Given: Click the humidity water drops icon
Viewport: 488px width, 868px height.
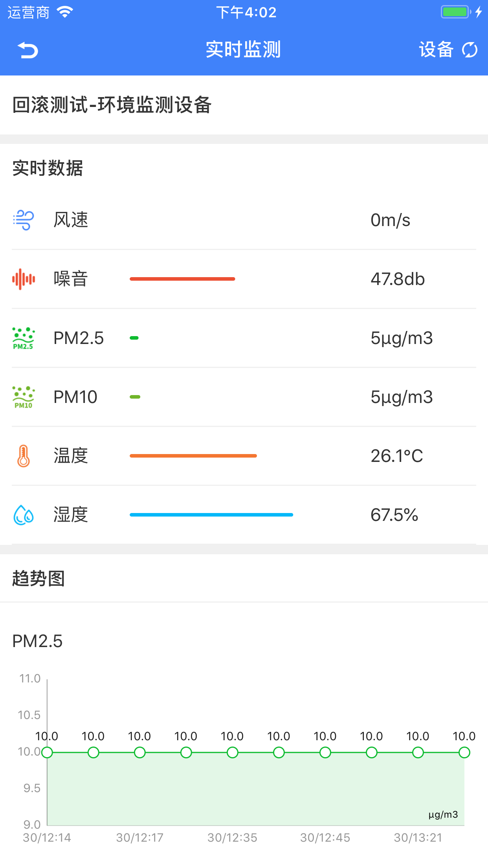Looking at the screenshot, I should pos(24,515).
